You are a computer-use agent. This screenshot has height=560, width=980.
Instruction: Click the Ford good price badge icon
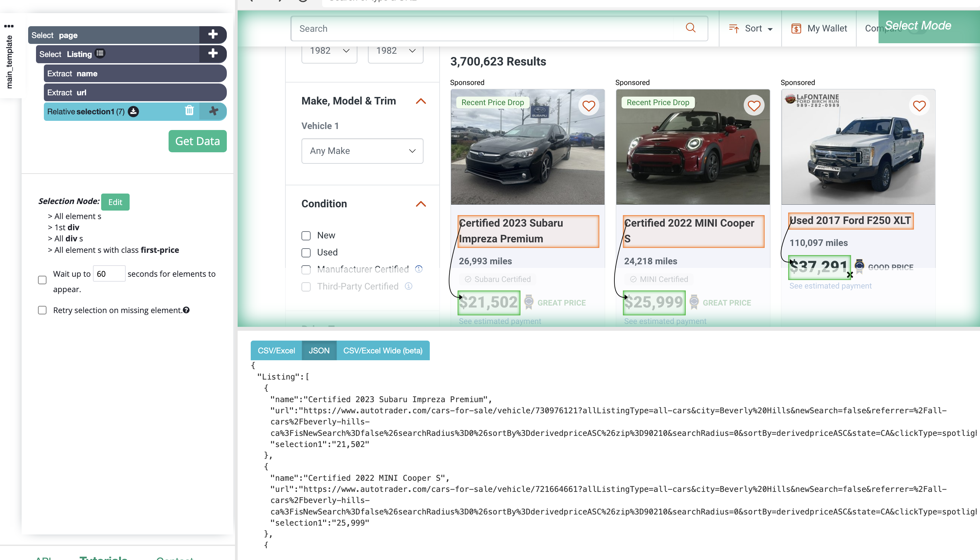[859, 266]
